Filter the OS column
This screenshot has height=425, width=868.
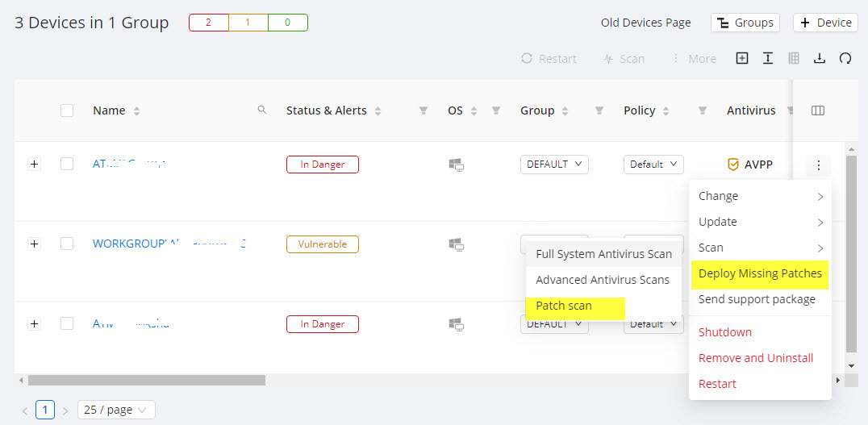click(496, 110)
